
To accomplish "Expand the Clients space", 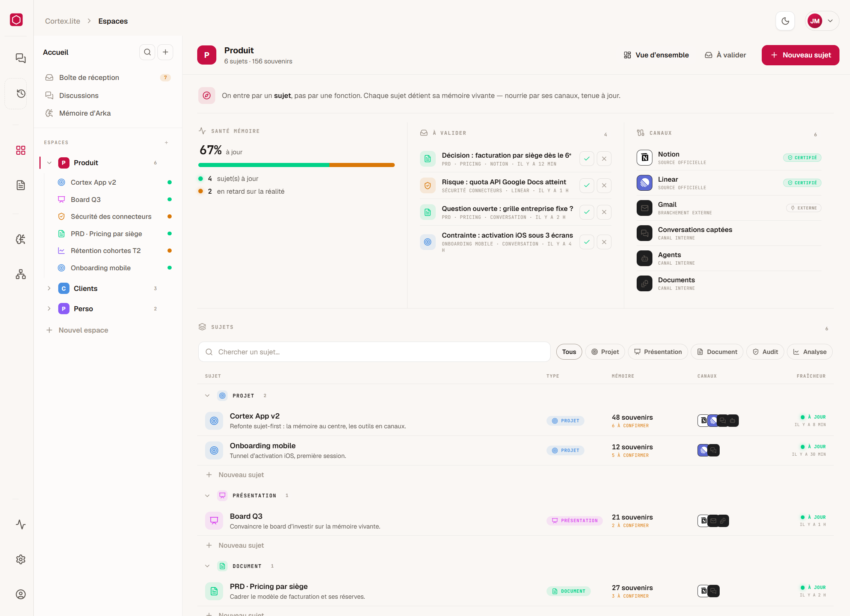I will [49, 288].
